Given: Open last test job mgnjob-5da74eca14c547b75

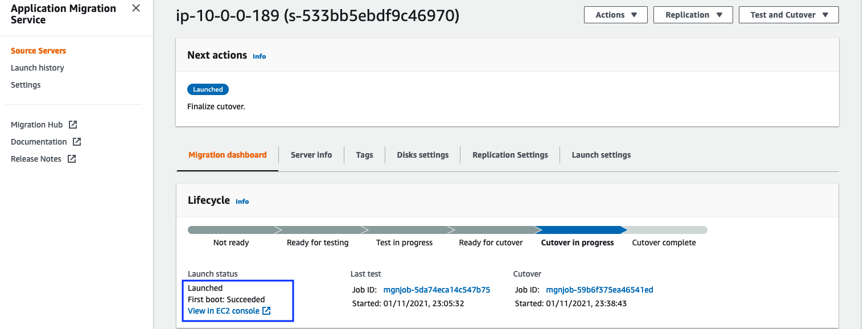Looking at the screenshot, I should pos(437,290).
